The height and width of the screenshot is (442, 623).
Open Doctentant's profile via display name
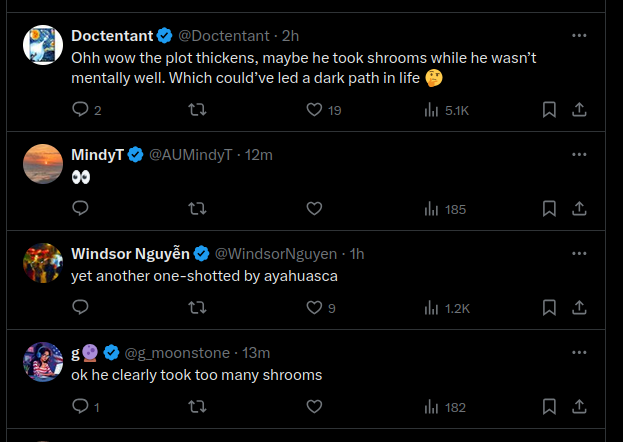tap(112, 36)
